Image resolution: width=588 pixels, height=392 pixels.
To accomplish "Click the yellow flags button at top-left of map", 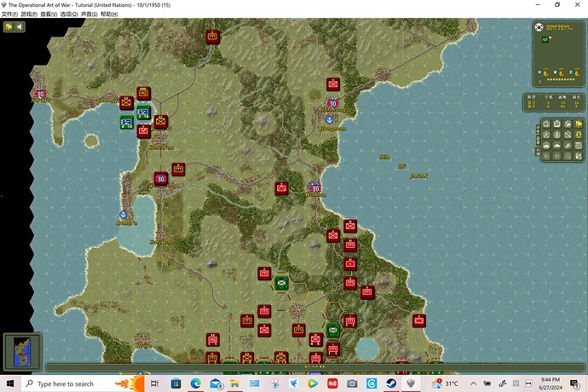I will [9, 26].
